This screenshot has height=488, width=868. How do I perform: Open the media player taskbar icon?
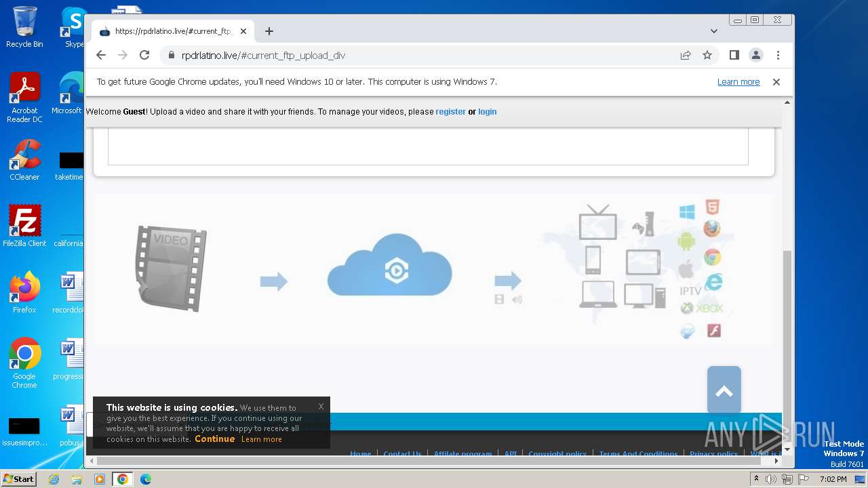100,479
